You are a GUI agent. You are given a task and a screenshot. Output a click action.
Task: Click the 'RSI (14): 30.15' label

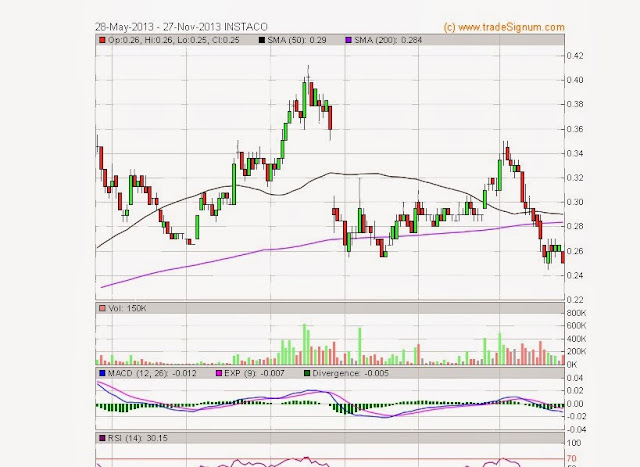click(138, 438)
